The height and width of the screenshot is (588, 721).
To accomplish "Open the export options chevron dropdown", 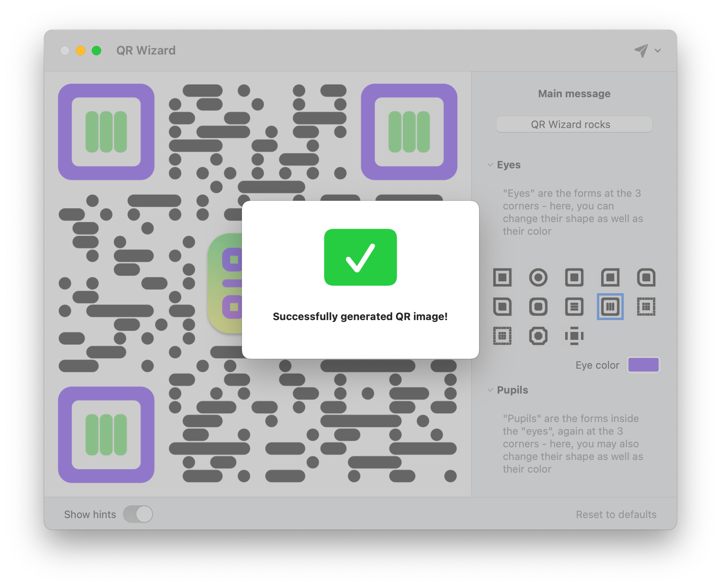I will (657, 51).
